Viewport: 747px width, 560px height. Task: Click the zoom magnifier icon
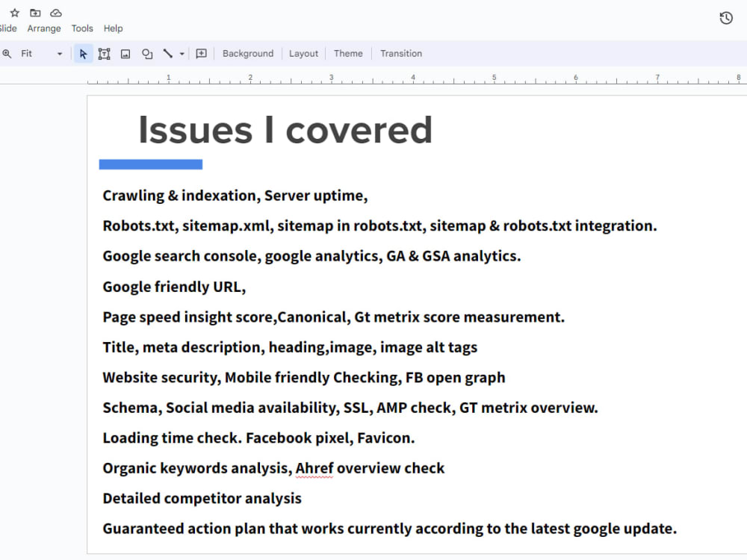coord(7,54)
